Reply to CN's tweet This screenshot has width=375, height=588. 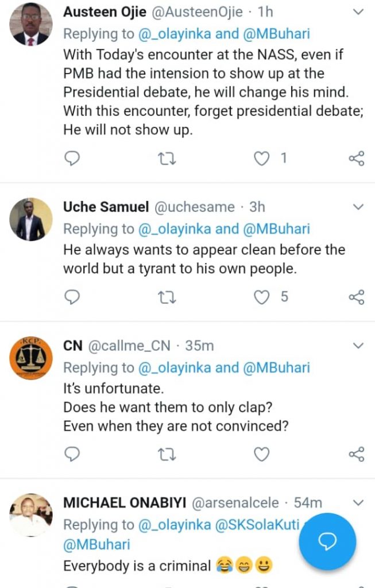(x=72, y=455)
